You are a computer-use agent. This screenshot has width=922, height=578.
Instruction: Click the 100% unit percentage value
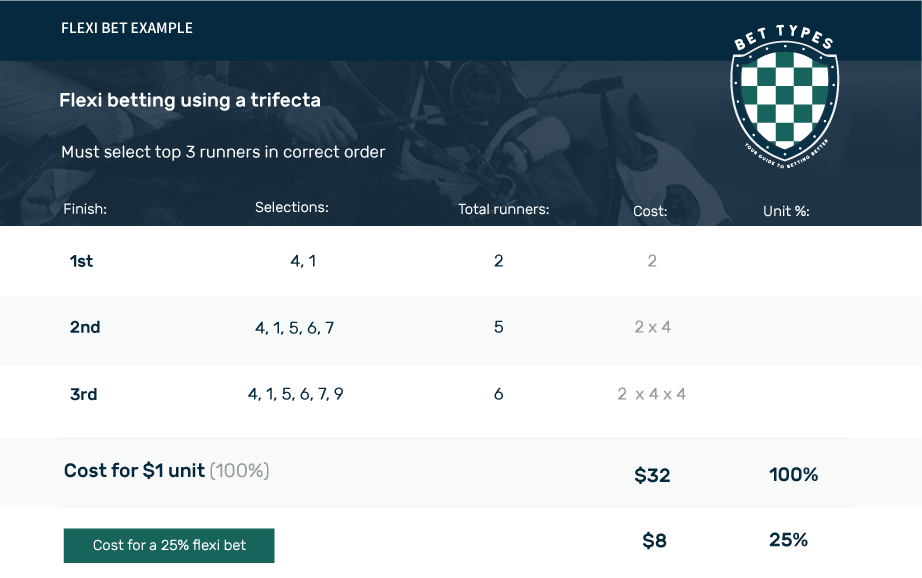tap(794, 475)
